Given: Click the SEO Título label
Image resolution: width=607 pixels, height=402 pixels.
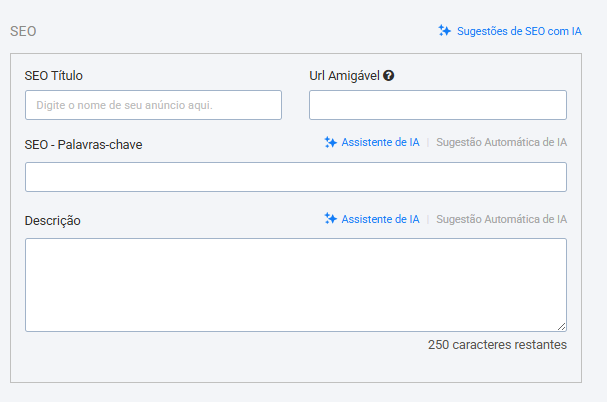Looking at the screenshot, I should [x=53, y=76].
